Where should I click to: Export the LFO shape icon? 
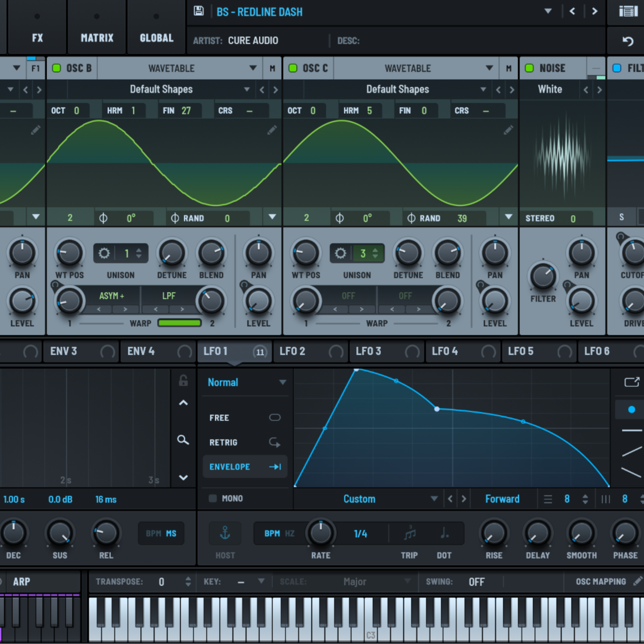(632, 382)
